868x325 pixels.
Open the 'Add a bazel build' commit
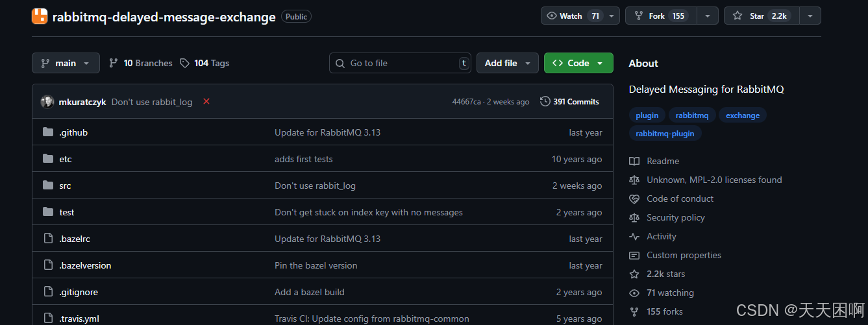(x=310, y=292)
